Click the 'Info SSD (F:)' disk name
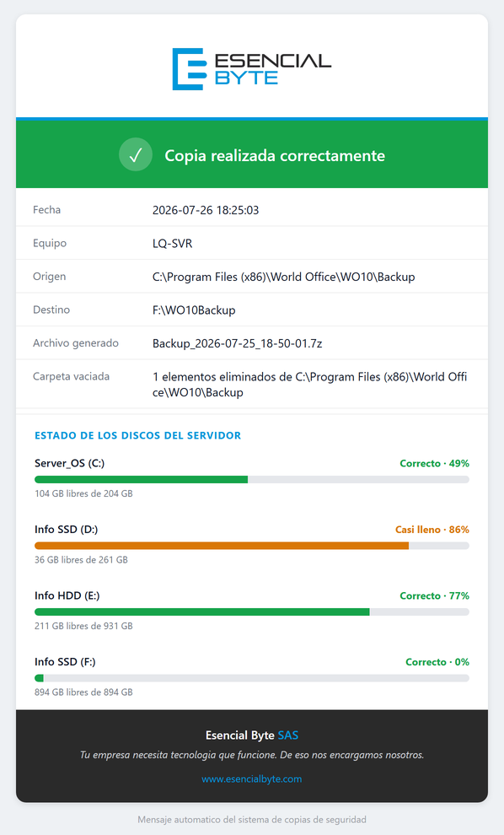This screenshot has width=504, height=835. click(65, 662)
